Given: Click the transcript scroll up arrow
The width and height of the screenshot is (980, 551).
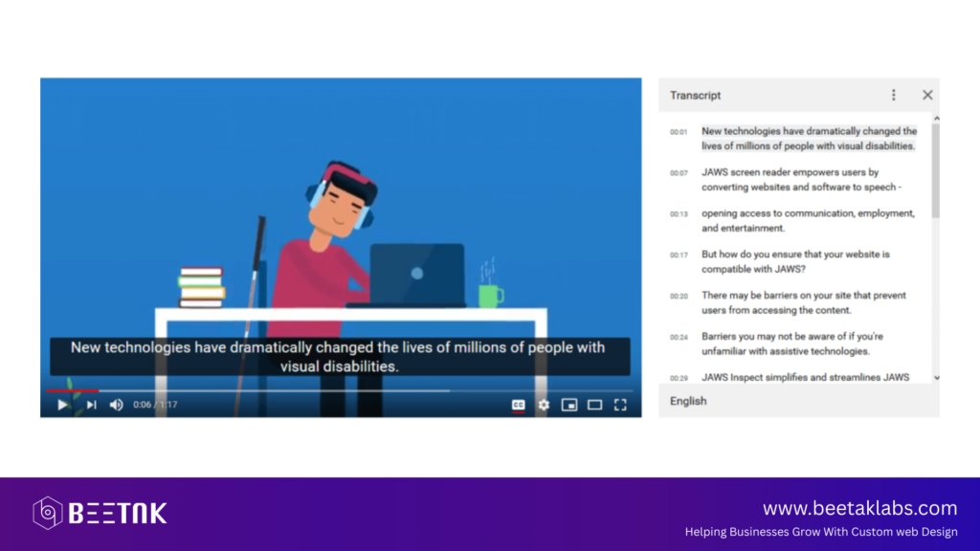Looking at the screenshot, I should click(936, 118).
